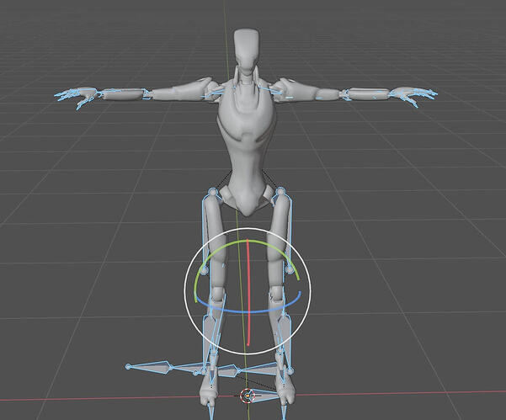Select the leftmost horizontal bone tip near floor
Screen dimensions: 506x420
pyautogui.click(x=128, y=367)
